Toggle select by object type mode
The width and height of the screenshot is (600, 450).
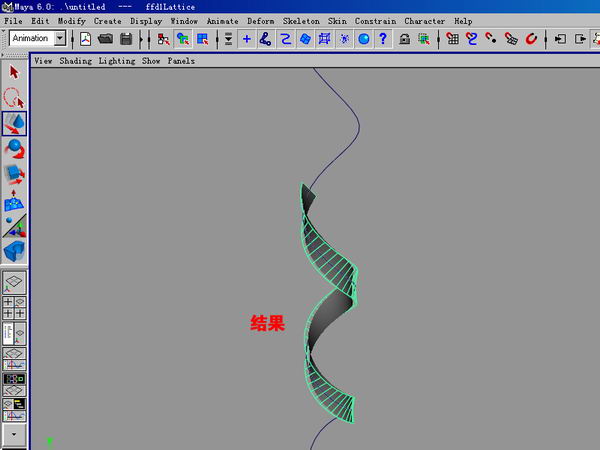183,39
